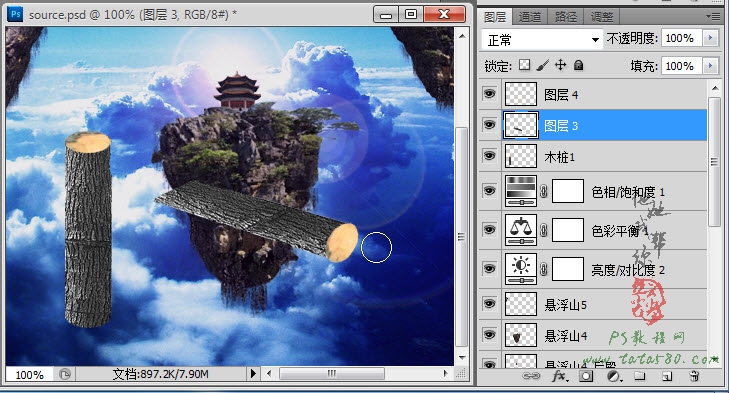
Task: Click thumbnail of 图层 3
Action: 521,125
